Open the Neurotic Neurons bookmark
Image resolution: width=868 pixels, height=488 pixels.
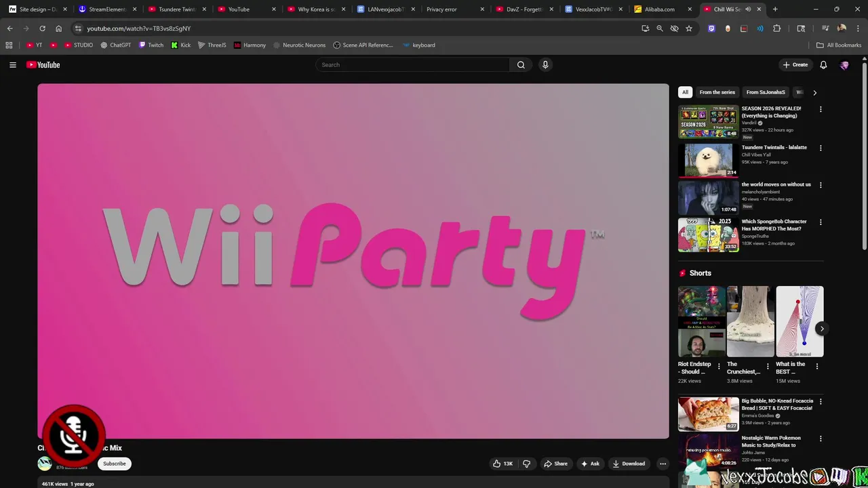(x=299, y=45)
